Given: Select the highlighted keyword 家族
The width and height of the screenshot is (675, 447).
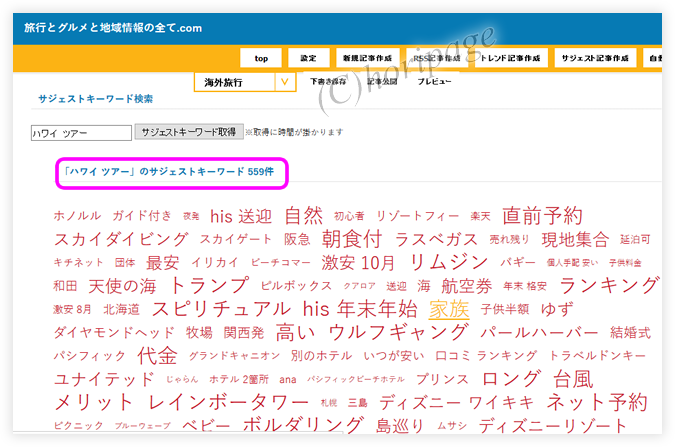Looking at the screenshot, I should coord(449,309).
